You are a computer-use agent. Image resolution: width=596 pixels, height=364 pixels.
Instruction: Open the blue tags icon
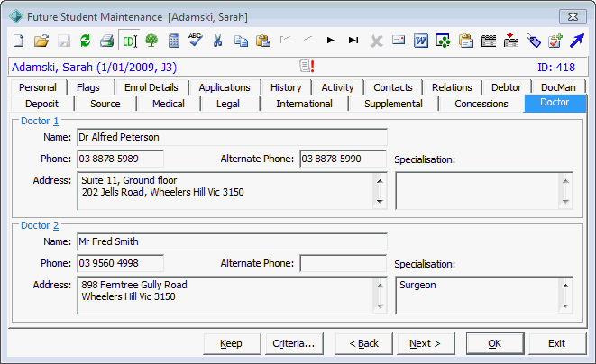click(x=533, y=41)
